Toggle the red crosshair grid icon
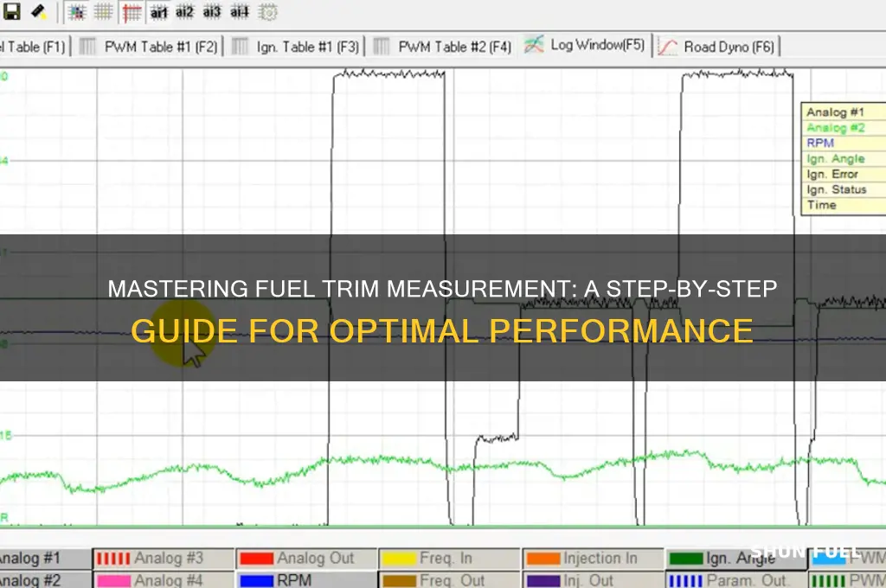The image size is (886, 588). pos(132,12)
